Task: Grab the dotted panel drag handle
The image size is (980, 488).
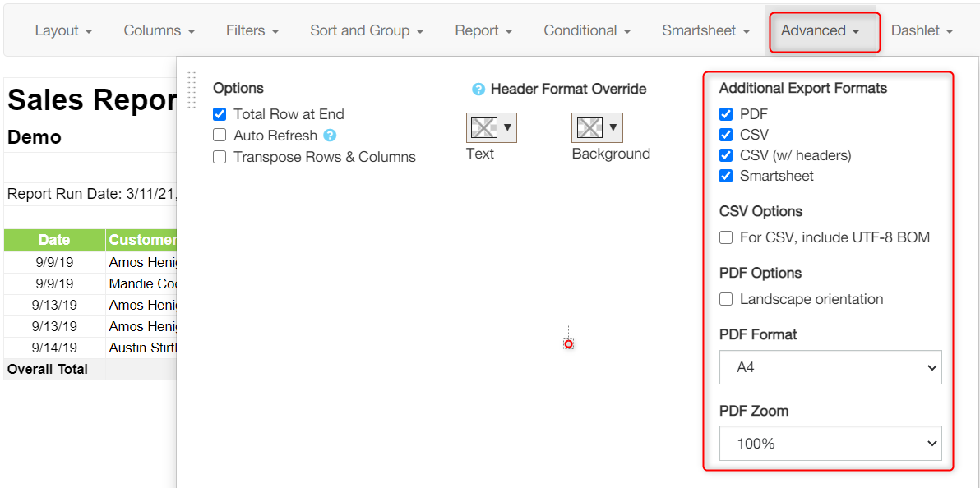Action: click(x=192, y=90)
